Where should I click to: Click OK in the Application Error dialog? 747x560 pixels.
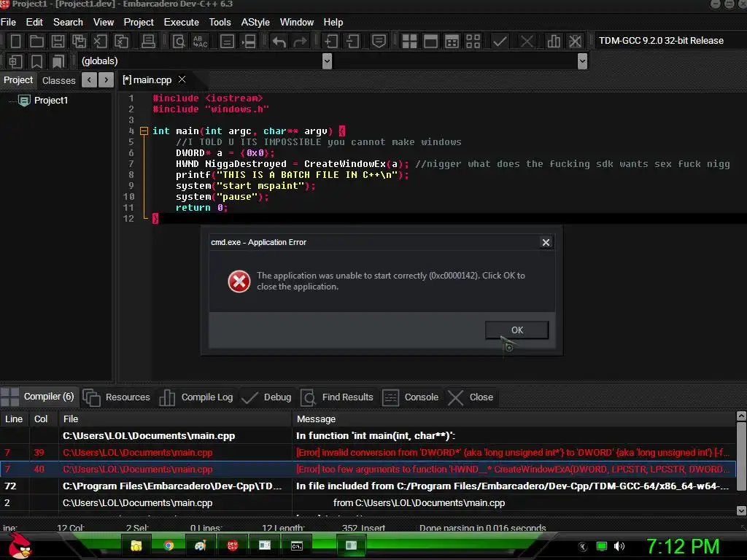tap(517, 330)
